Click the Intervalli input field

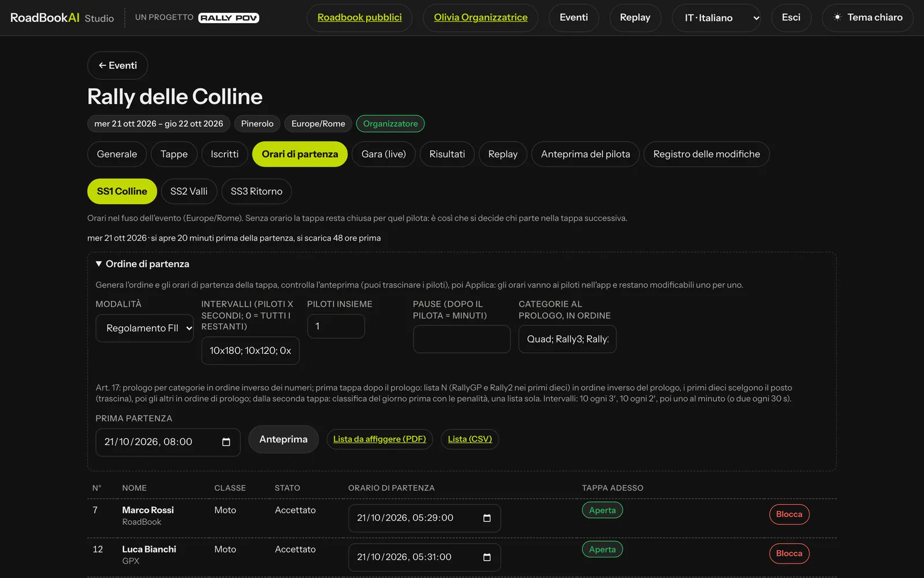250,351
